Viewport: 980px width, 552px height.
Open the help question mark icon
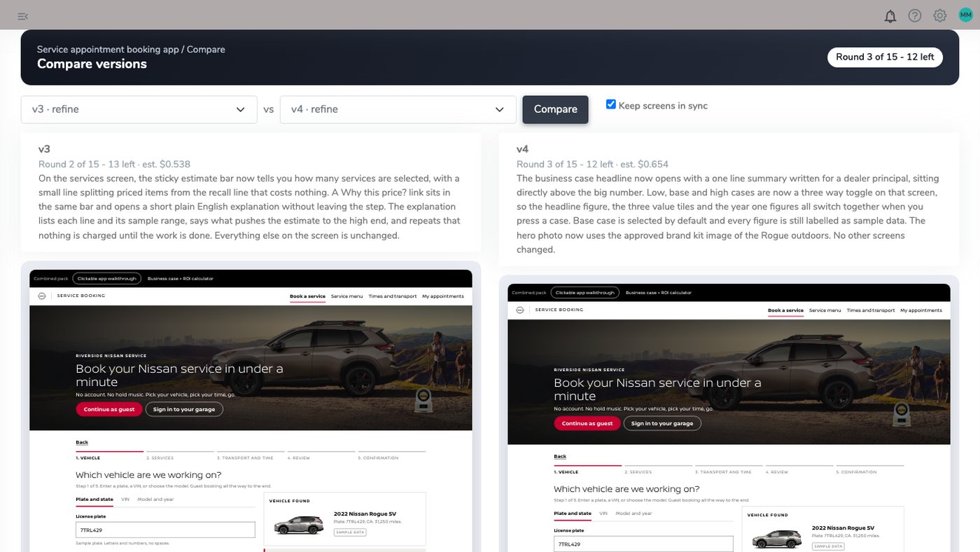pyautogui.click(x=915, y=15)
